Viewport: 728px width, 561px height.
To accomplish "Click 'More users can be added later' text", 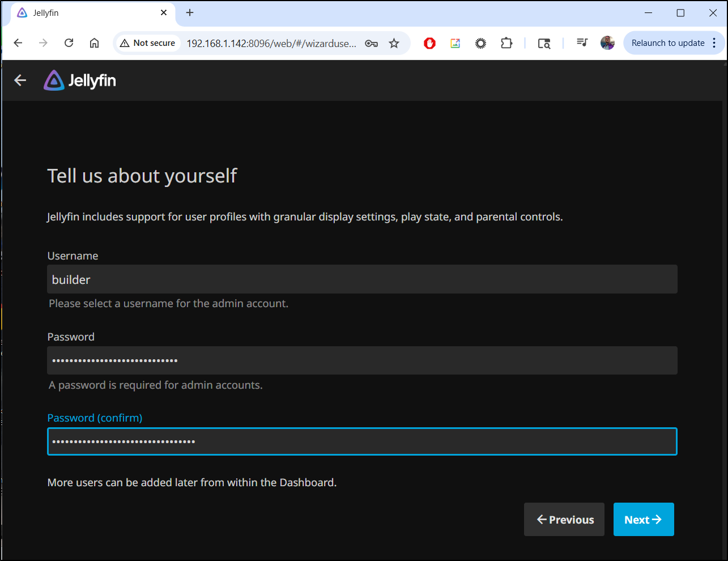I will coord(192,483).
